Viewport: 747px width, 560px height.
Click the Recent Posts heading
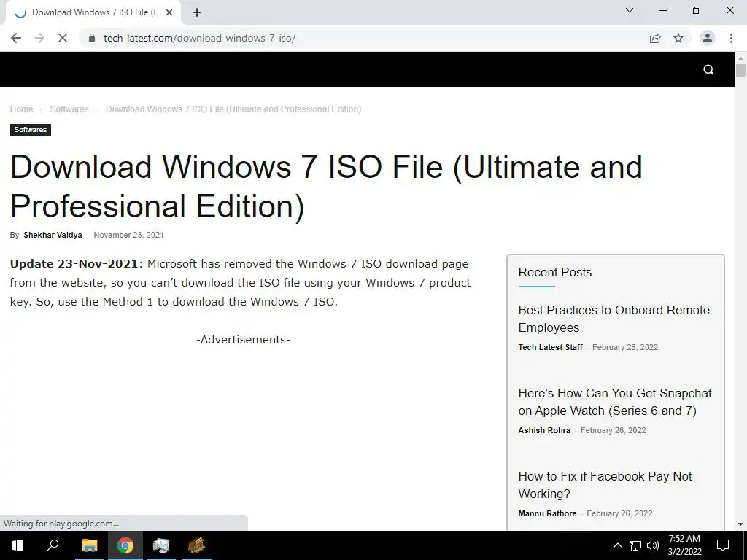tap(555, 272)
